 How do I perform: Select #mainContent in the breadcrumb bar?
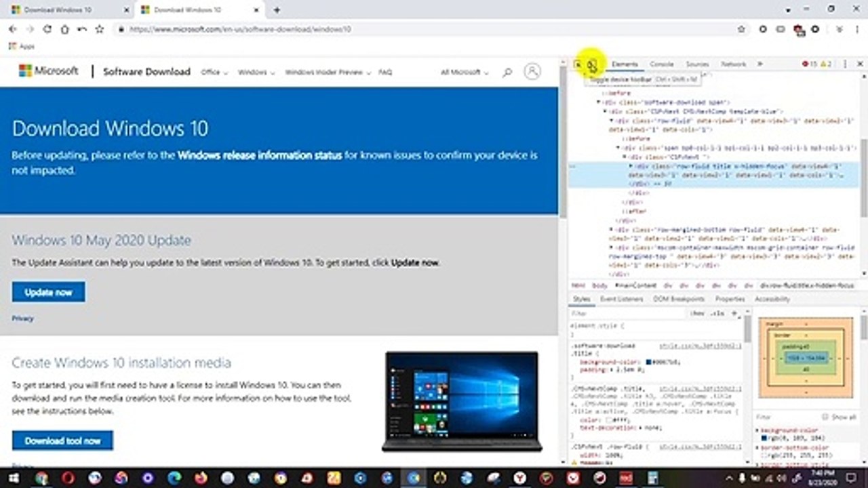[x=635, y=286]
